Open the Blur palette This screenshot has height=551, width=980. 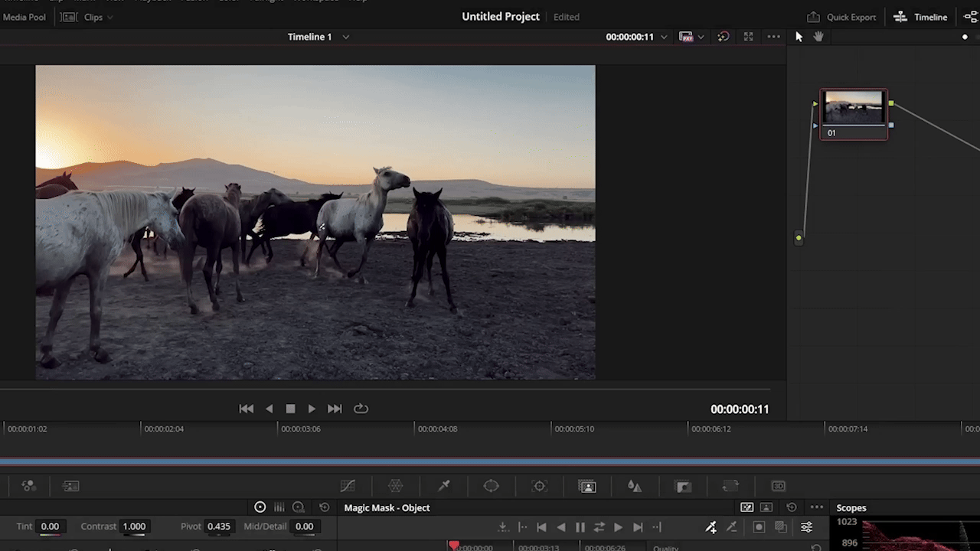coord(635,486)
